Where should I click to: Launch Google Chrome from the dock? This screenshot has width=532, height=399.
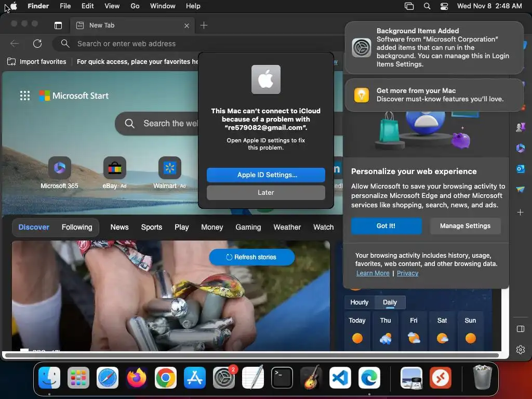coord(166,378)
